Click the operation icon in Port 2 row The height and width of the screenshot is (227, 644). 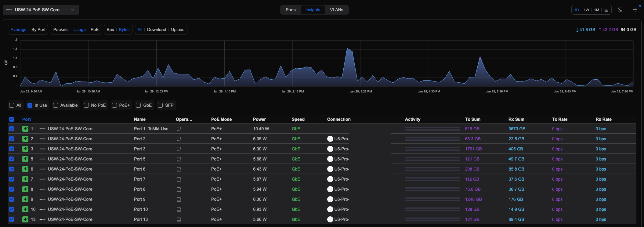point(179,139)
